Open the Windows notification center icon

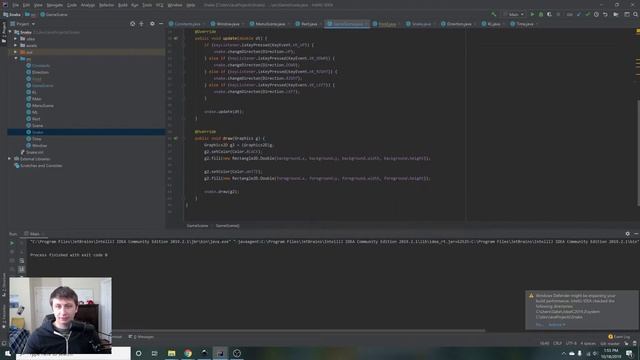pyautogui.click(x=630, y=353)
